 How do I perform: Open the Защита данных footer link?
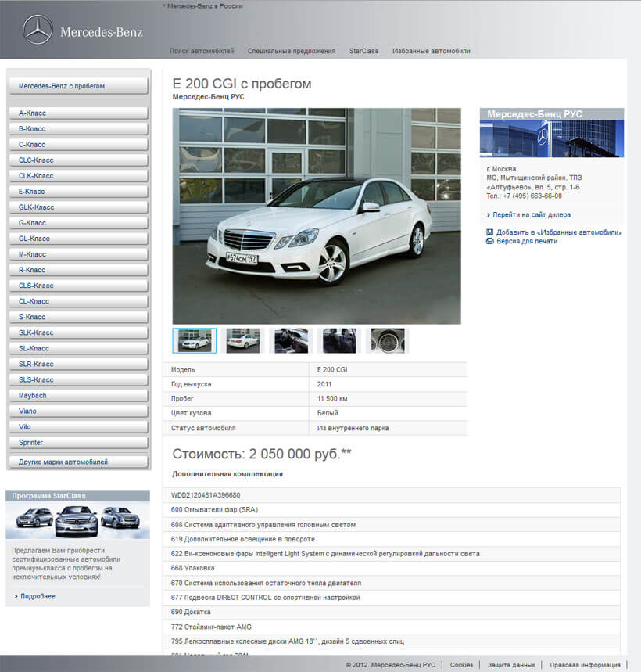point(511,665)
